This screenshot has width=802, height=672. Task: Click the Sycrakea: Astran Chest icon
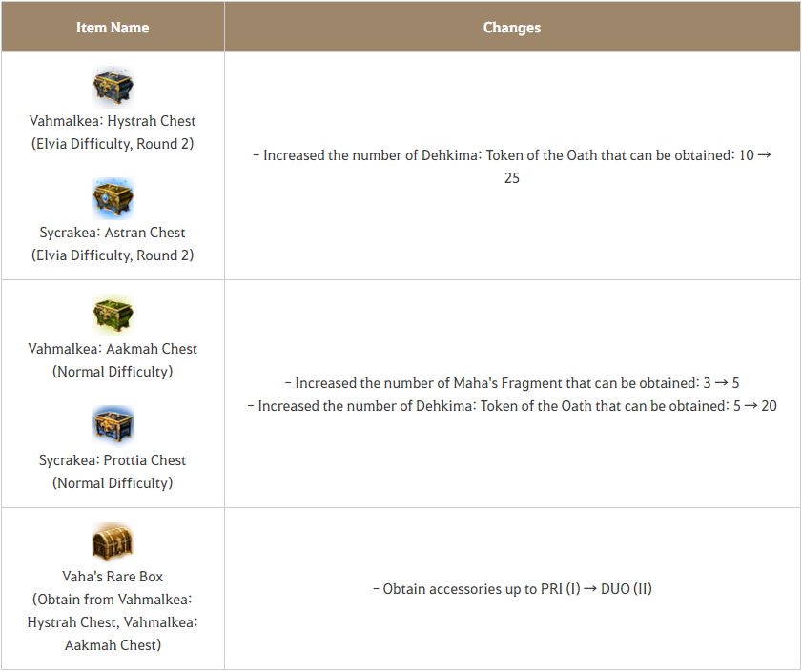point(113,198)
